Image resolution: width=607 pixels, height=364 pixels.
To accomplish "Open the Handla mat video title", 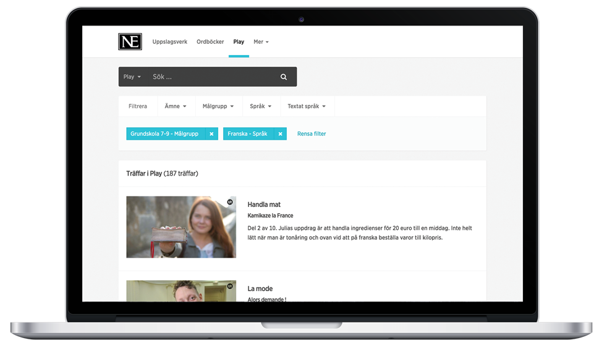I will (x=264, y=205).
